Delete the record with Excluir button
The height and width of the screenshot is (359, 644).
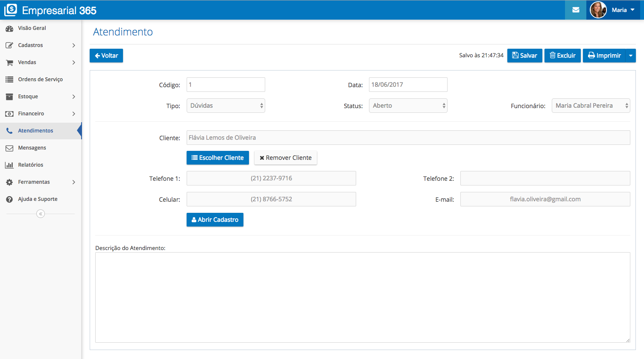562,56
